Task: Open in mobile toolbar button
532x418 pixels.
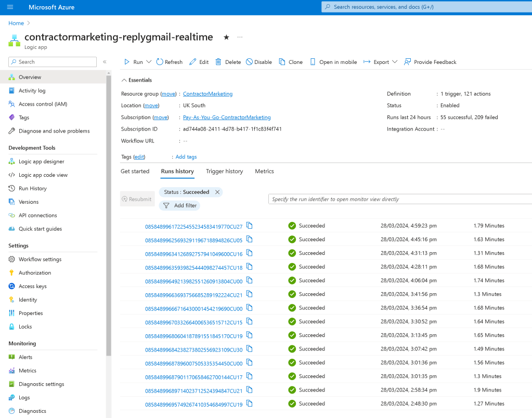Action: [x=333, y=62]
